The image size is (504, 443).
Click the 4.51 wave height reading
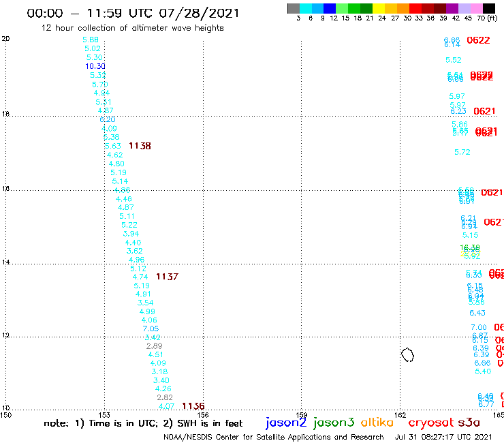[x=155, y=355]
